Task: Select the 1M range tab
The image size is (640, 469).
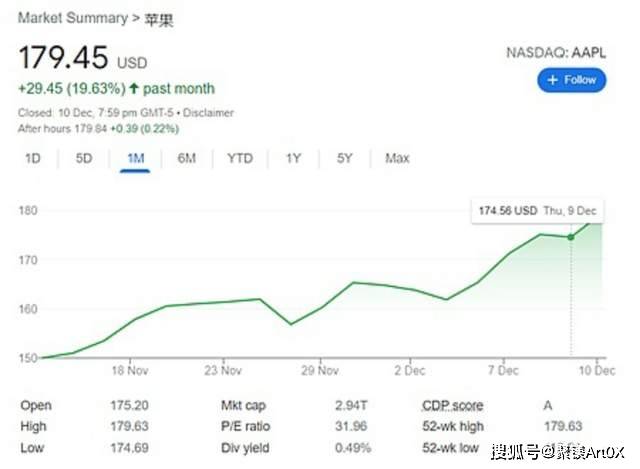Action: point(136,158)
